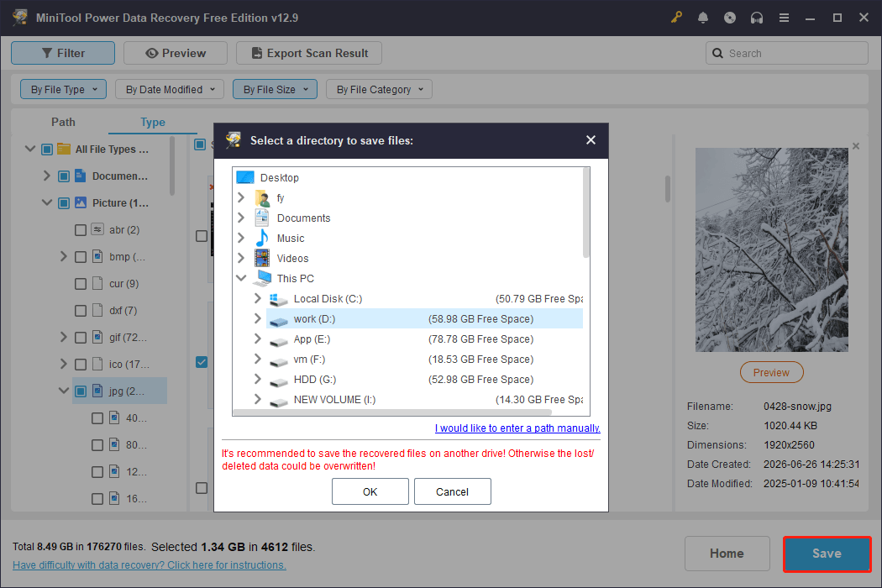Open the By File Category dropdown
The image size is (882, 588).
[379, 89]
